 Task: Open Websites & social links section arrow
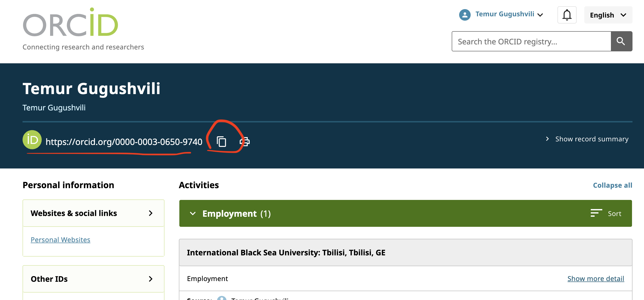tap(151, 213)
